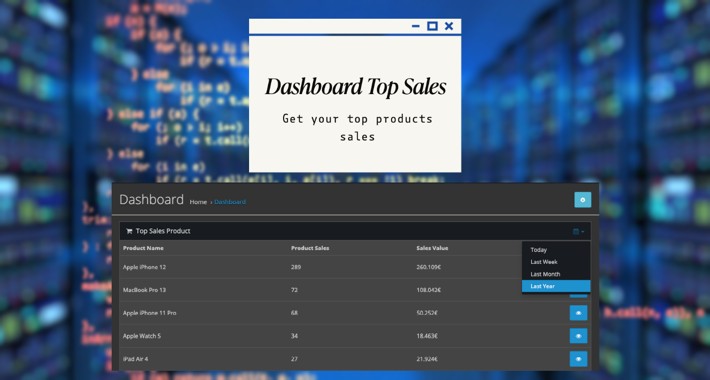Click the eye button for Apple Watch 5
Image resolution: width=710 pixels, height=380 pixels.
(578, 336)
